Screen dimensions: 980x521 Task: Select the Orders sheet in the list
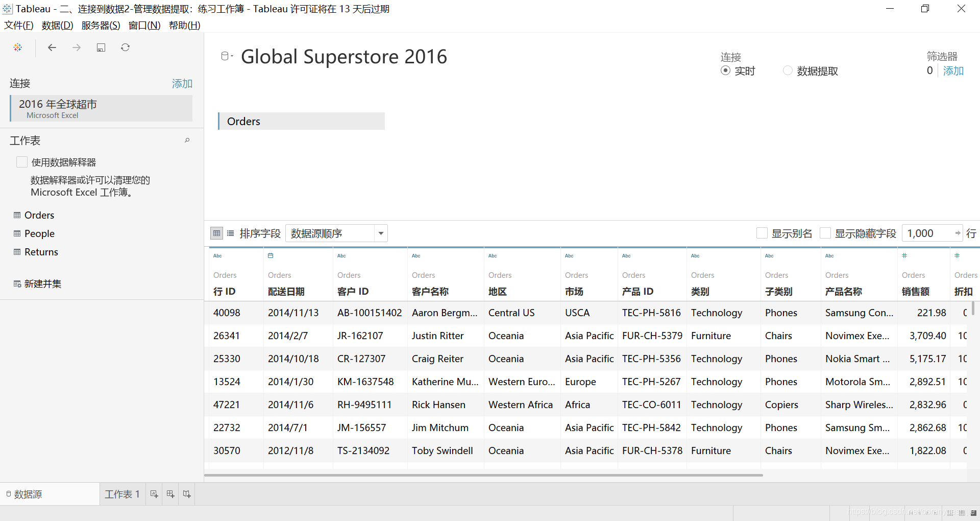(x=39, y=215)
